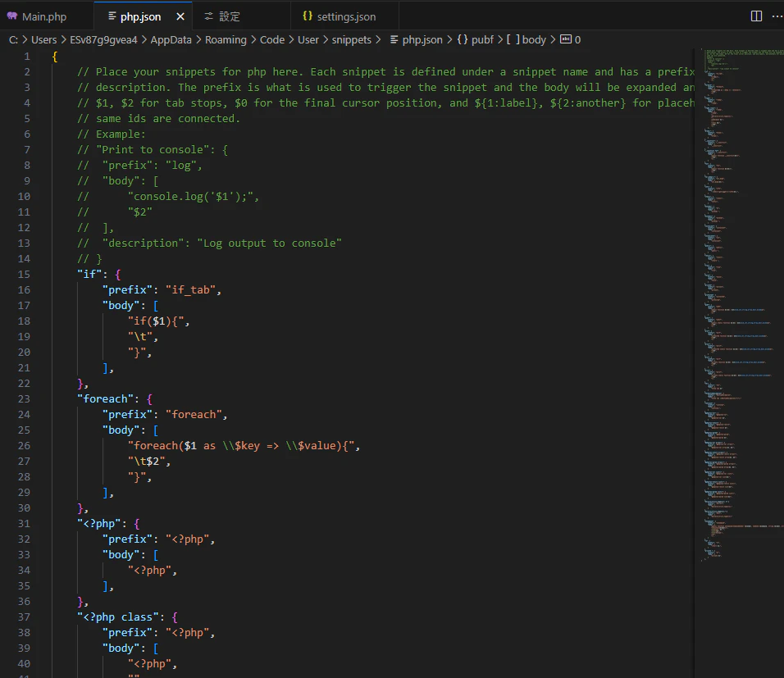Click the opening brace on line 1
Image resolution: width=784 pixels, height=678 pixels.
pyautogui.click(x=55, y=56)
